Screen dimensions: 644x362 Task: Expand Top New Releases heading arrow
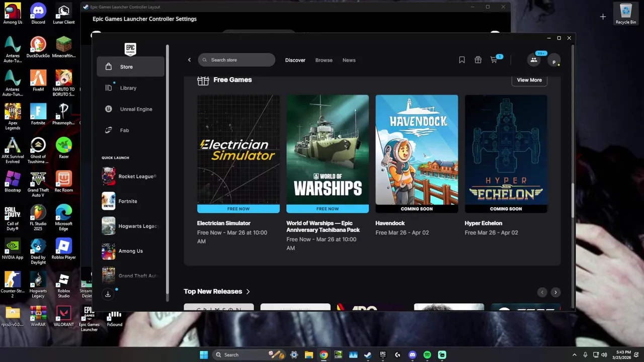(x=248, y=292)
